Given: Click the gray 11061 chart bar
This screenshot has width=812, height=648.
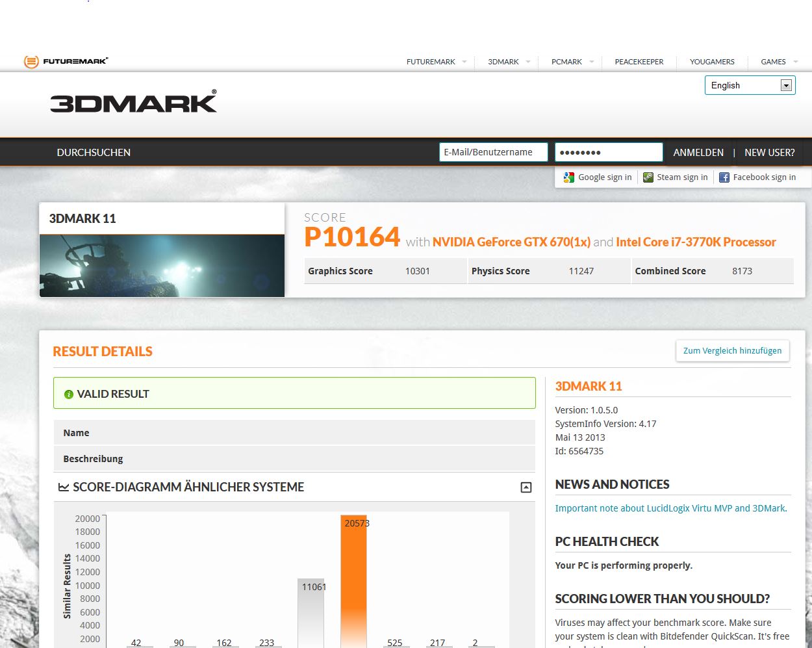Looking at the screenshot, I should (x=311, y=613).
